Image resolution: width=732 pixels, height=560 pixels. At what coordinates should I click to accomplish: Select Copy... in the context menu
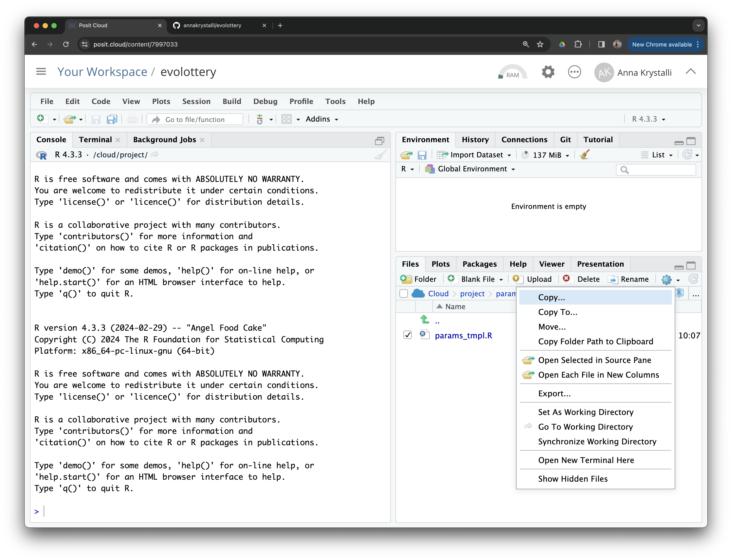coord(596,297)
